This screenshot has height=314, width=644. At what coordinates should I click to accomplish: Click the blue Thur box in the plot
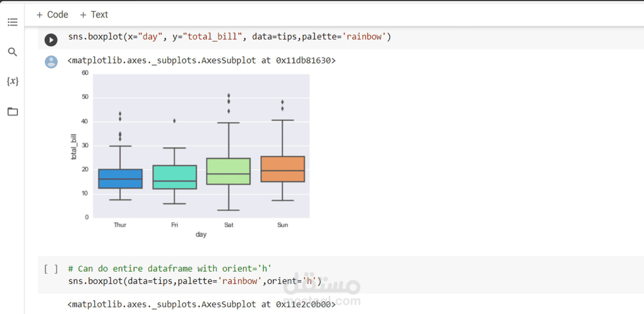[x=120, y=179]
